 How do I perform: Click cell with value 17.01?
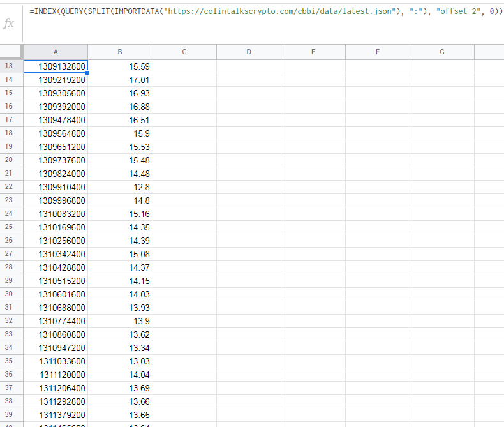click(x=120, y=80)
